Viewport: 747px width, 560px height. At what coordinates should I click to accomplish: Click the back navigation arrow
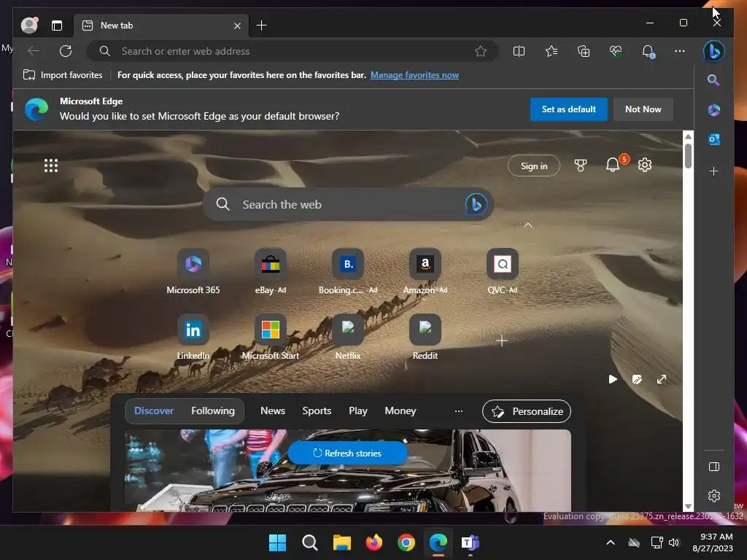[34, 51]
